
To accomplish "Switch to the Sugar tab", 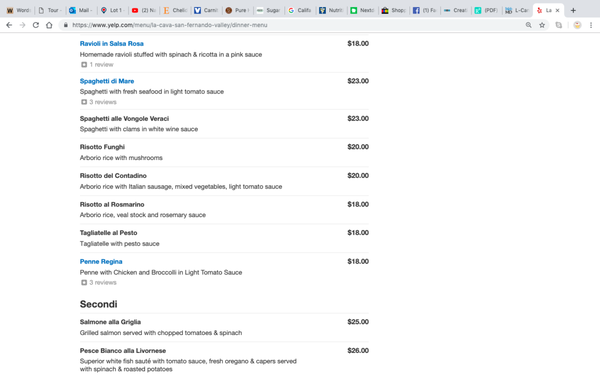I will click(x=269, y=10).
